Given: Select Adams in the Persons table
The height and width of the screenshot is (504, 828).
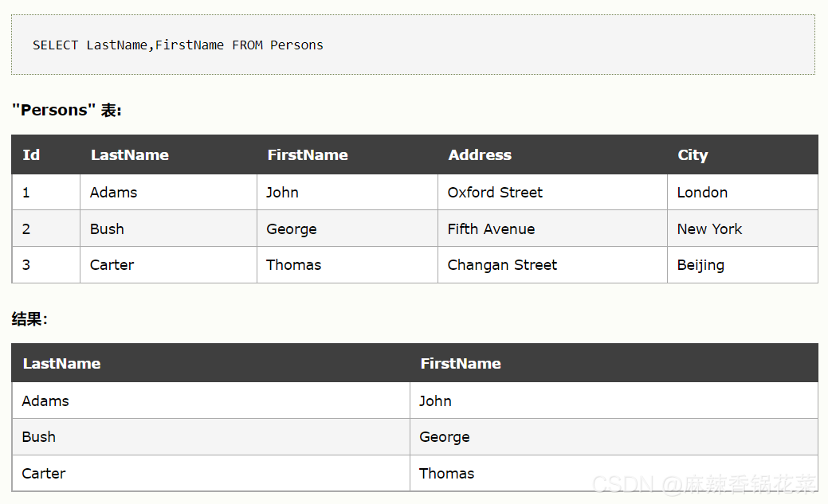Looking at the screenshot, I should 168,192.
